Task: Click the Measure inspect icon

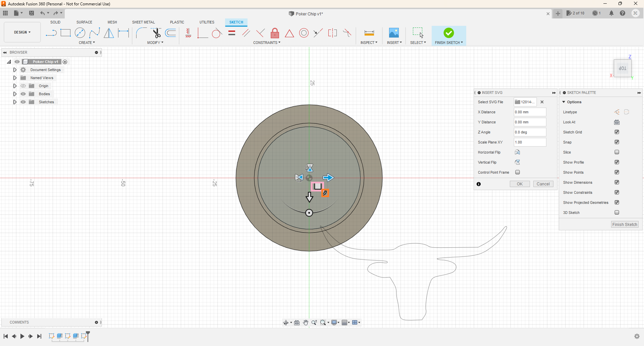Action: [x=369, y=33]
